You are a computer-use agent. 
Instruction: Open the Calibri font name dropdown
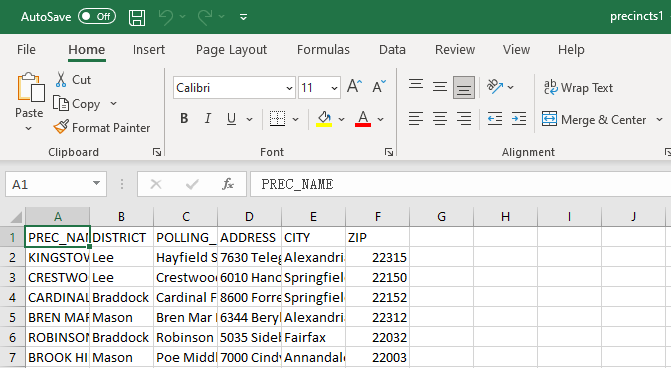289,88
